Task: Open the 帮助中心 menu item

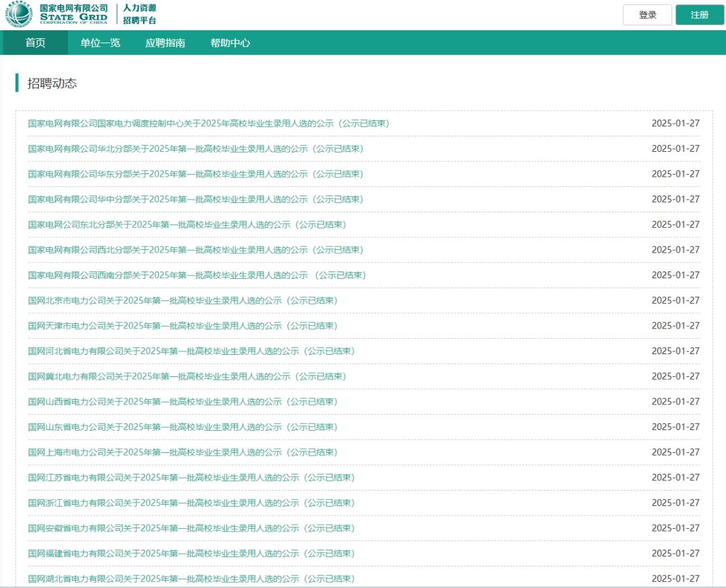Action: coord(230,43)
